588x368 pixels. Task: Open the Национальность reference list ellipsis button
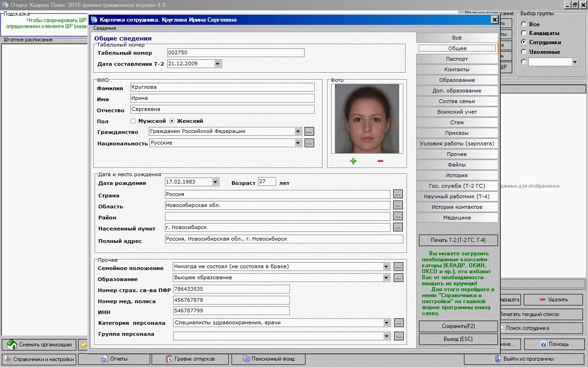tap(309, 143)
